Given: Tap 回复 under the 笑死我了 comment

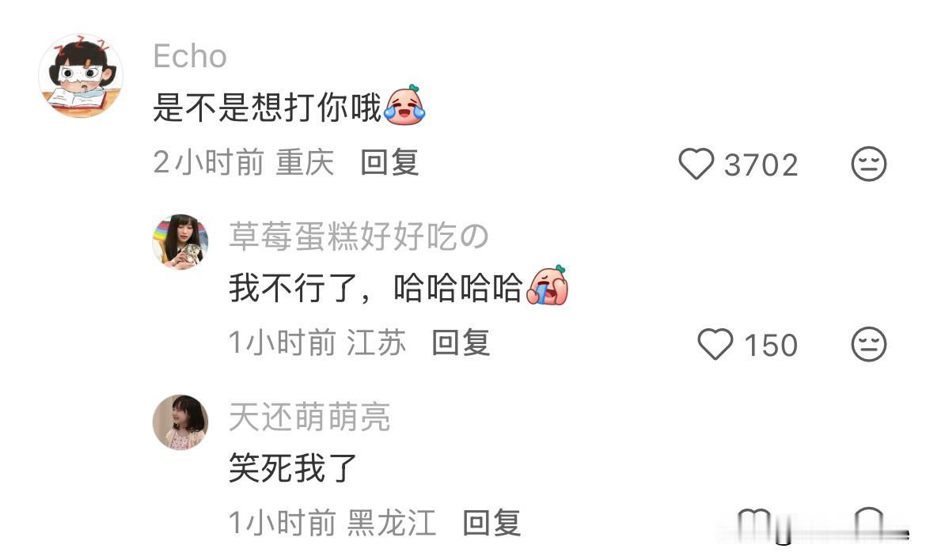Looking at the screenshot, I should point(492,523).
